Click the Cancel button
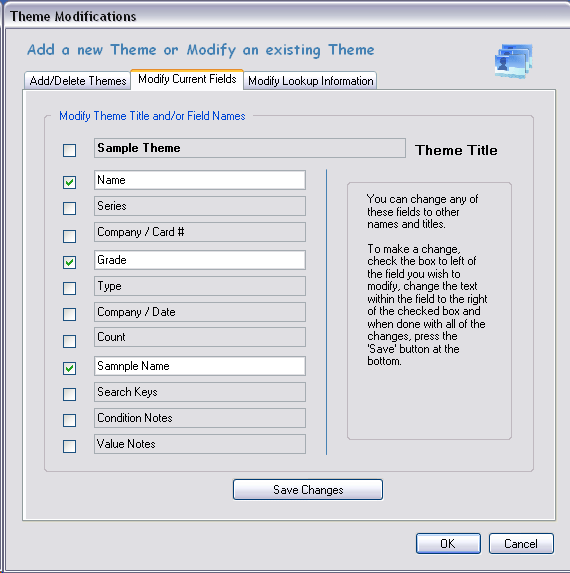Viewport: 570px width, 573px height. (521, 543)
